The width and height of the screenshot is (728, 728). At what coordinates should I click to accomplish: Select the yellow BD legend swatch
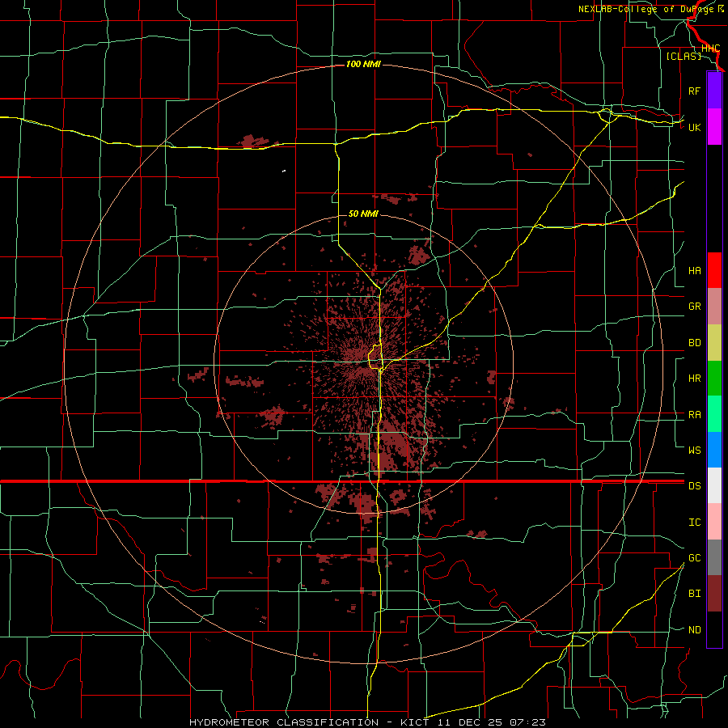[x=714, y=343]
